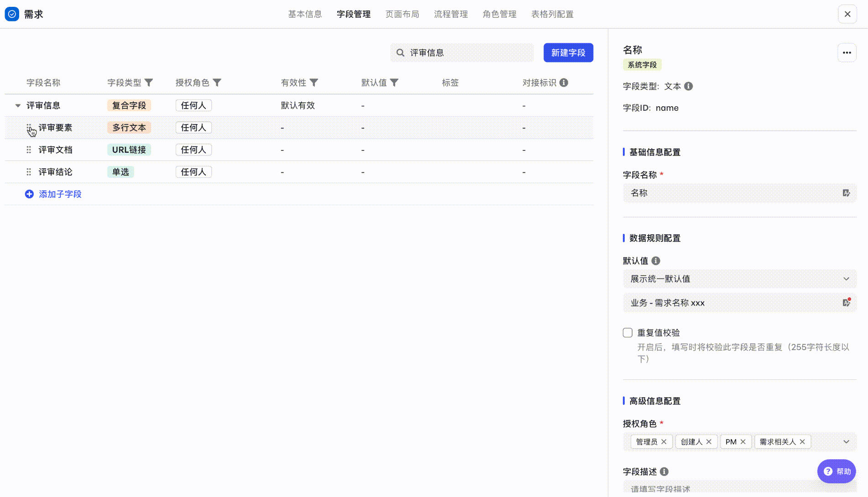Remove the 需求相关人 role tag
Viewport: 868px width, 497px height.
point(802,442)
